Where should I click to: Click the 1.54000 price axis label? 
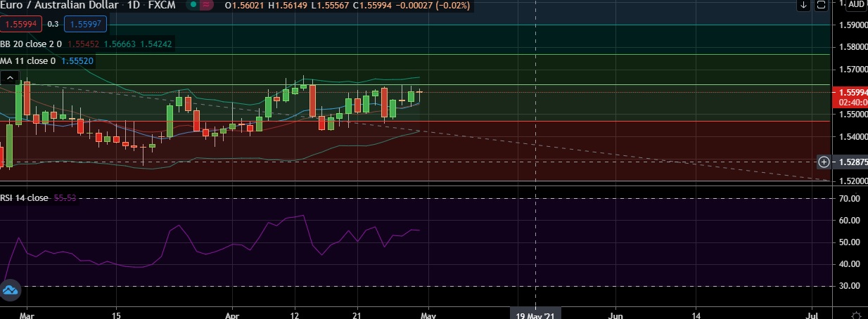click(x=852, y=136)
